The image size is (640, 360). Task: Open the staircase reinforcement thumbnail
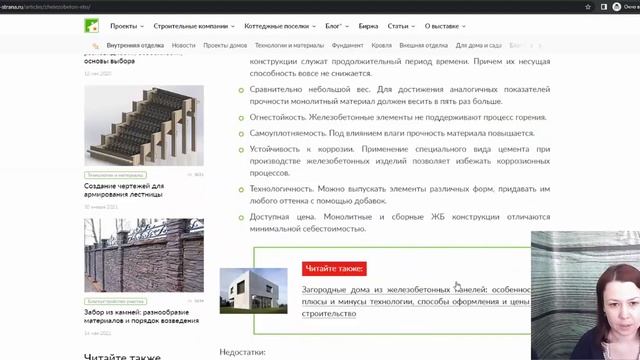pos(144,126)
